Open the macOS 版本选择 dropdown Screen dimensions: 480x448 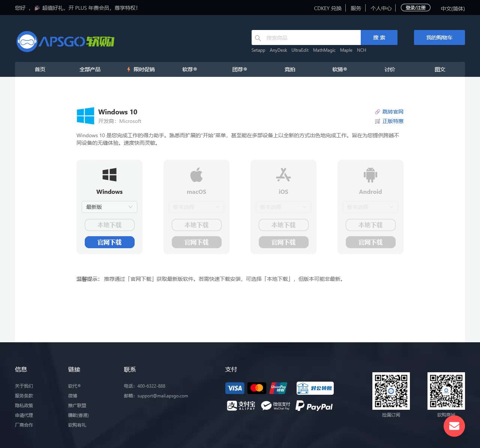[196, 207]
